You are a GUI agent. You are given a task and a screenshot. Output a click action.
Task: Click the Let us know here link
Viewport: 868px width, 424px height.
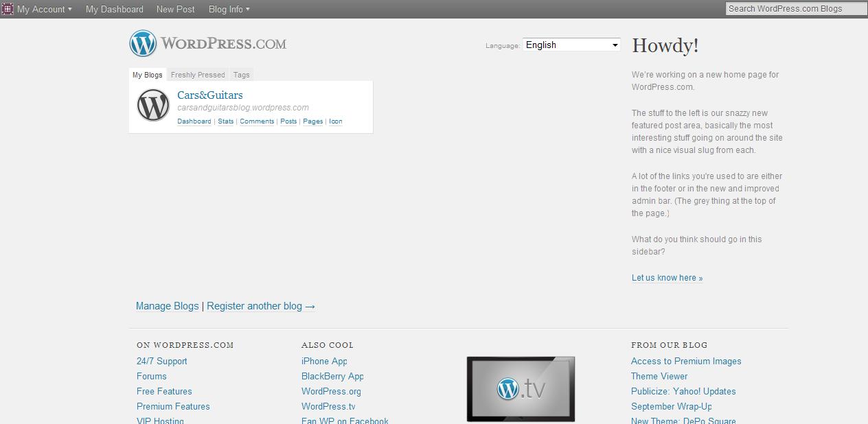pyautogui.click(x=667, y=278)
